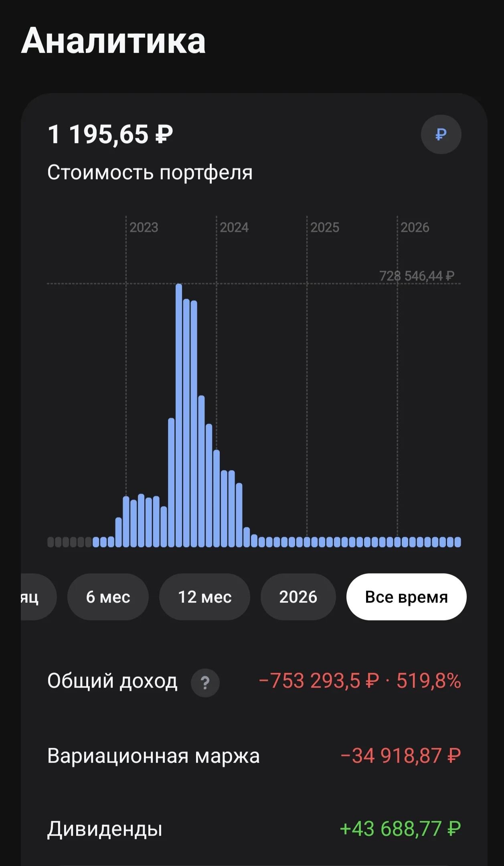Tap the 2026 year marker label on chart
Viewport: 504px width, 866px height.
[415, 228]
